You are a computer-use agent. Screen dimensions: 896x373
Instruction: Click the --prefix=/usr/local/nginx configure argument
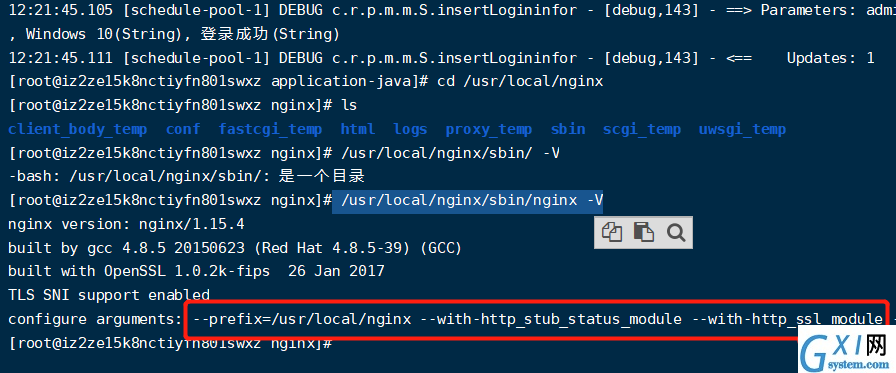pyautogui.click(x=302, y=319)
